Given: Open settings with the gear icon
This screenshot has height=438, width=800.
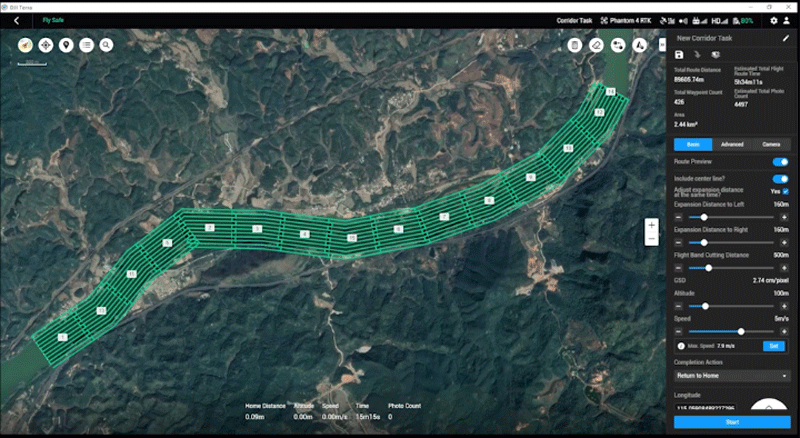Looking at the screenshot, I should pyautogui.click(x=773, y=20).
